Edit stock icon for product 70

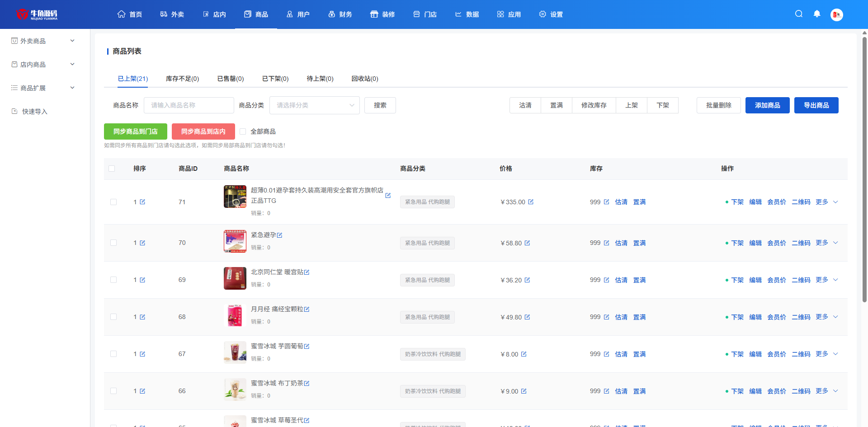point(607,243)
